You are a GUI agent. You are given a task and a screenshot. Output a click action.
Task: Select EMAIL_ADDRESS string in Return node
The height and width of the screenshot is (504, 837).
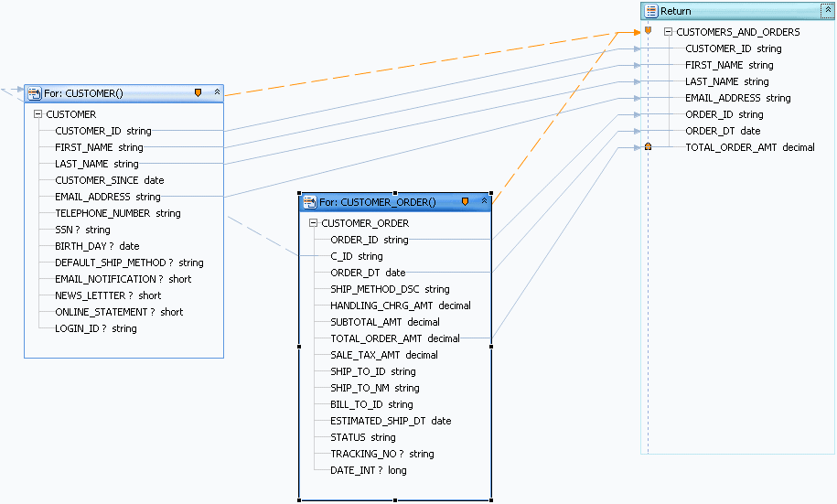tap(738, 98)
